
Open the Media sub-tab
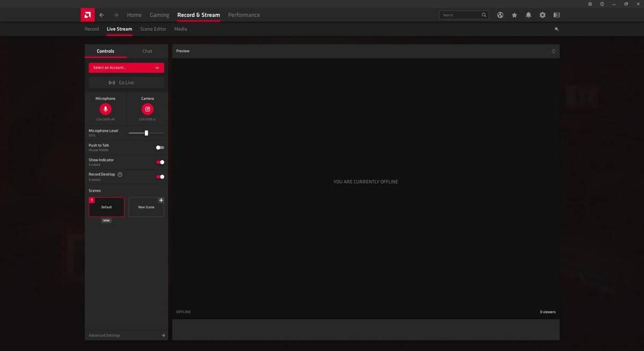point(181,29)
